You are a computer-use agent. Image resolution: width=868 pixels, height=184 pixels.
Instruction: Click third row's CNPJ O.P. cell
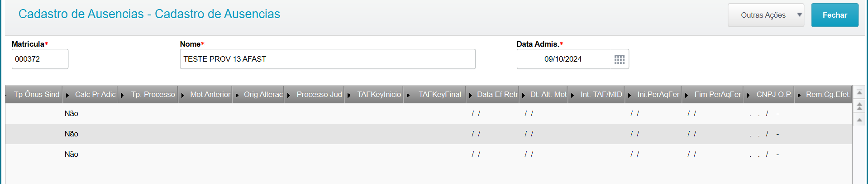tap(765, 155)
